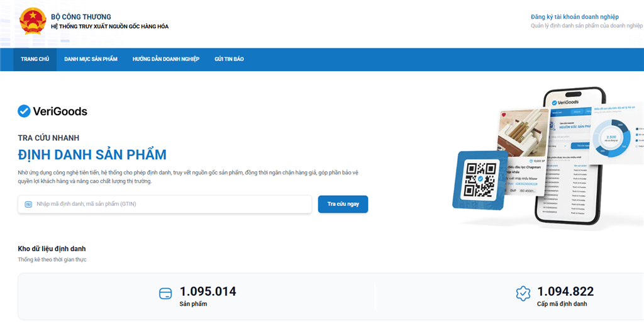Click the QR code graphic in illustration
This screenshot has height=326, width=644.
pos(479,179)
